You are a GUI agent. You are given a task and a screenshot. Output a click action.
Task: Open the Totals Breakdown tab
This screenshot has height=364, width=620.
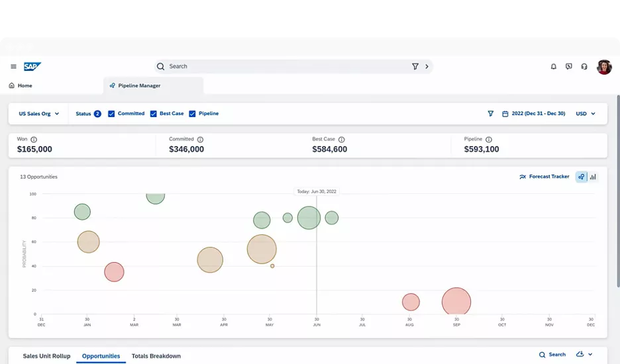click(156, 356)
